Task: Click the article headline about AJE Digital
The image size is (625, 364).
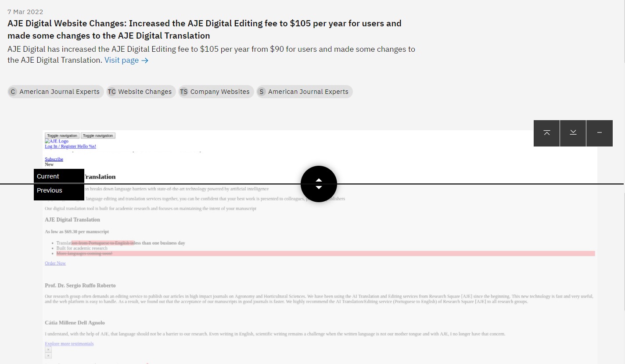Action: coord(205,29)
